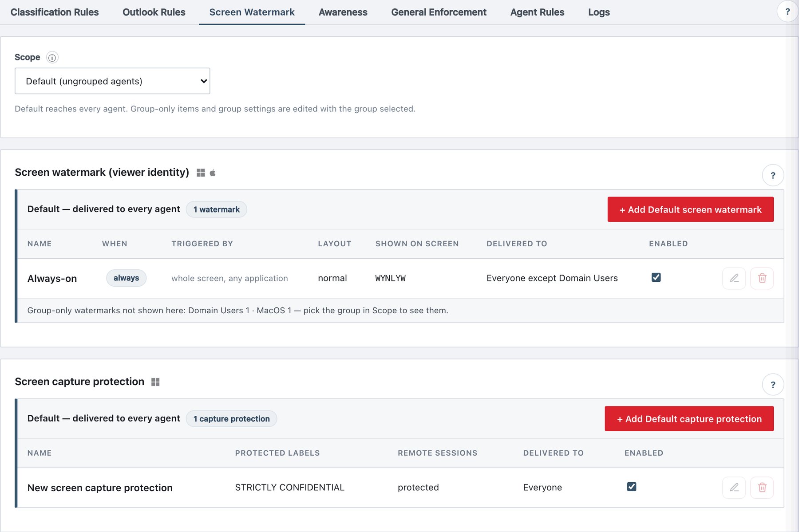Click the STRICTLY CONFIDENTIAL label cell
799x532 pixels.
pos(289,488)
